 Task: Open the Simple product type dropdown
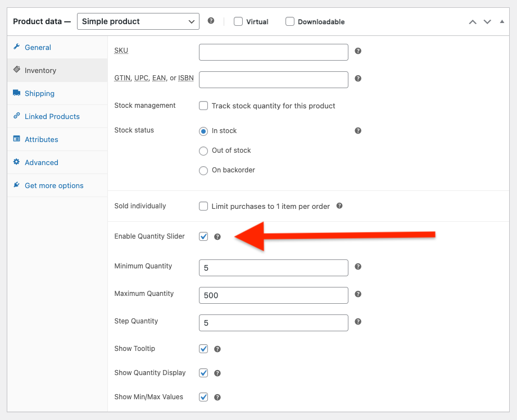pyautogui.click(x=138, y=21)
